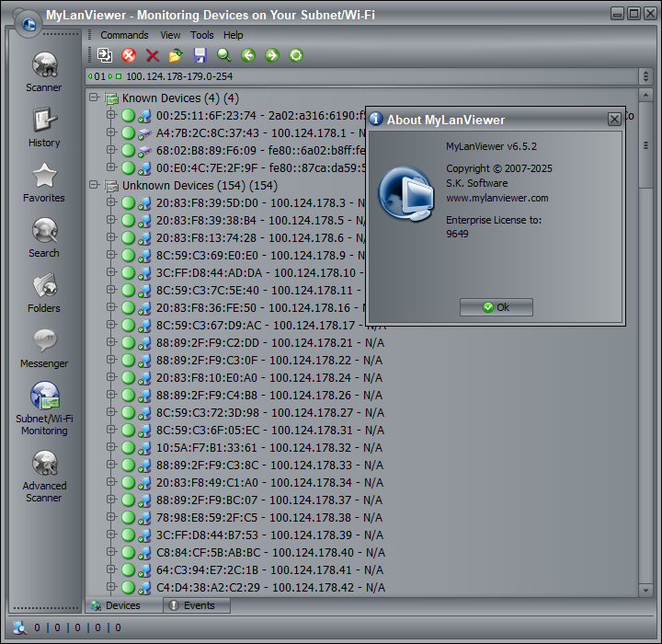Click MyLanViewer v6.5.2 version text

pyautogui.click(x=491, y=146)
